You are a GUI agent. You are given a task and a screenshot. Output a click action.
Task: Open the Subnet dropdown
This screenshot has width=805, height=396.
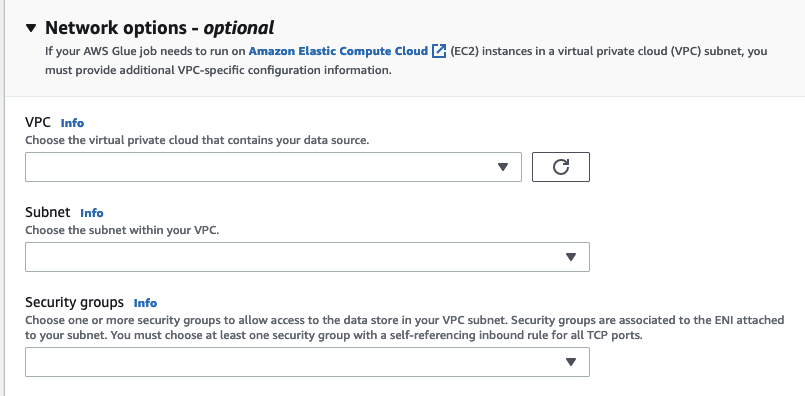coord(307,257)
